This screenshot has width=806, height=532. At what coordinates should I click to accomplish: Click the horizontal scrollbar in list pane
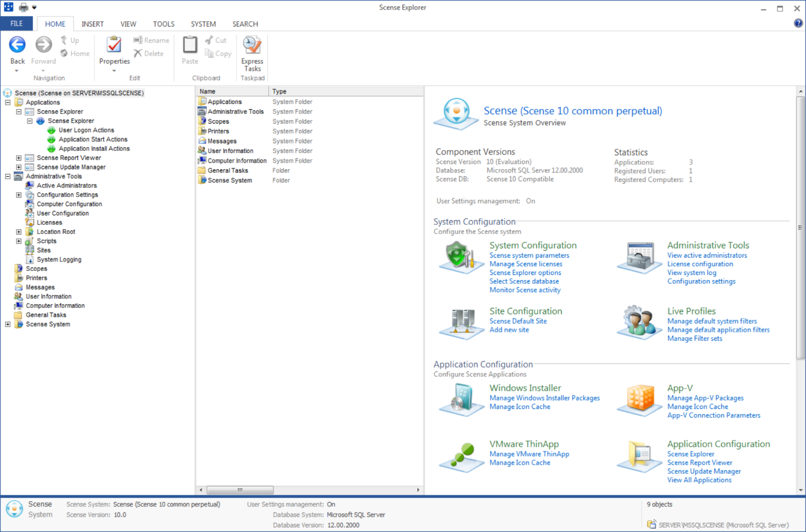tap(240, 490)
